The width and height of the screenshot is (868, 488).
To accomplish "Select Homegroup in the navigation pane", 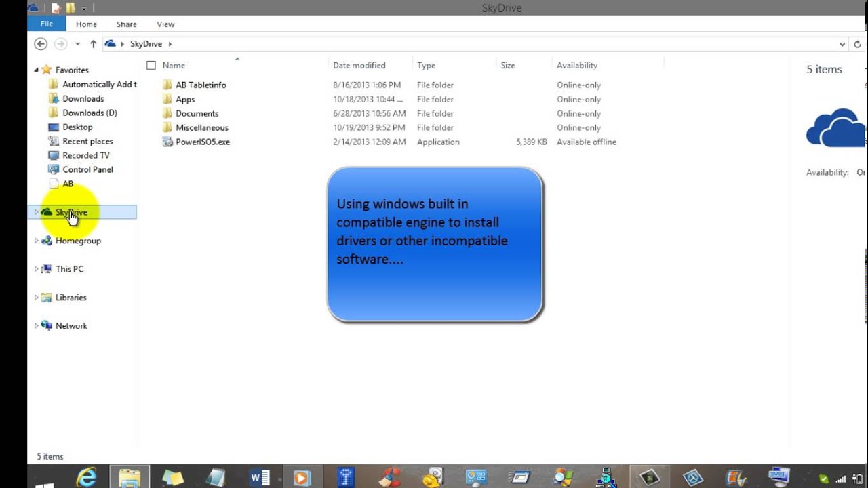I will [78, 241].
